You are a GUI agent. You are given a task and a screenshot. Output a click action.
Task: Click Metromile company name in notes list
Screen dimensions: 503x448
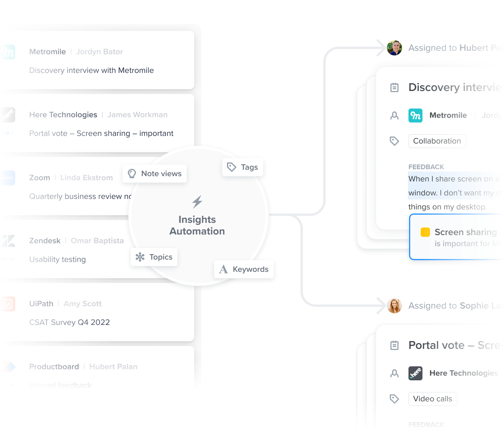[x=48, y=52]
